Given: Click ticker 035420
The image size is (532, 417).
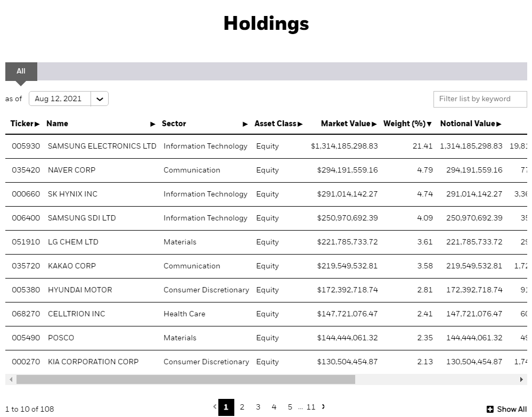Looking at the screenshot, I should (x=26, y=170).
